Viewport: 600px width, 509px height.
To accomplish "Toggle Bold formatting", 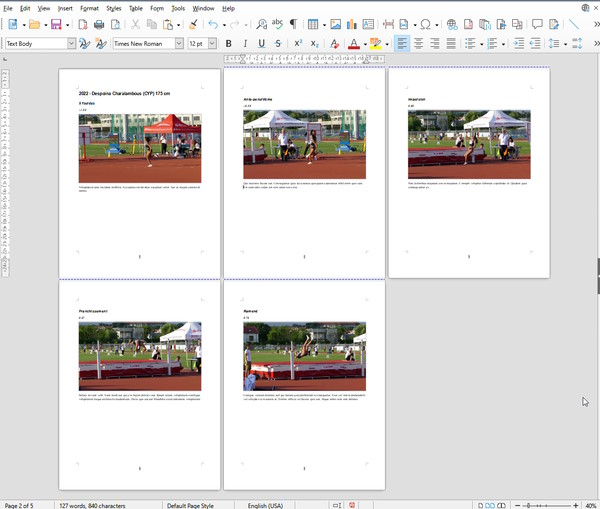I will [x=228, y=44].
